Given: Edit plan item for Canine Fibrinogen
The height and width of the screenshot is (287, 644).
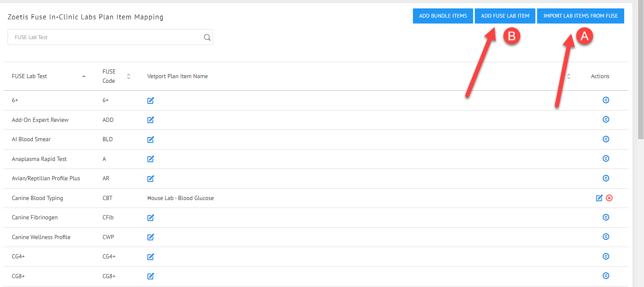Looking at the screenshot, I should click(151, 218).
